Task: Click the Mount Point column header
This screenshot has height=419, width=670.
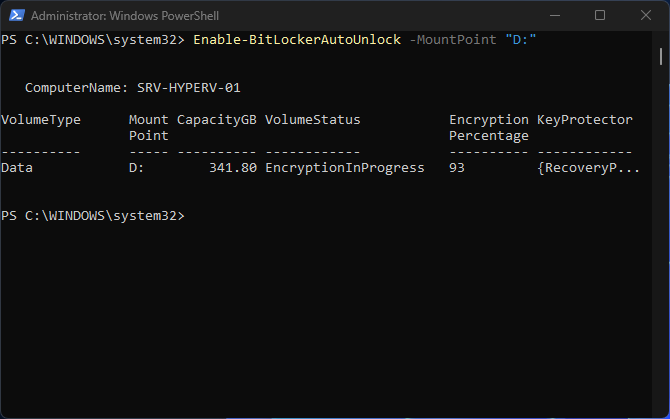Action: point(149,128)
